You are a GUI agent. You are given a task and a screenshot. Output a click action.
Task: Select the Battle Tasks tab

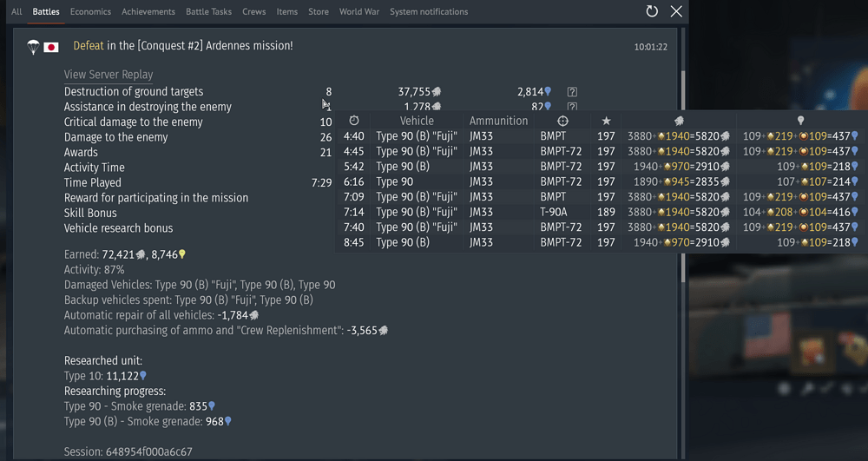(x=208, y=11)
